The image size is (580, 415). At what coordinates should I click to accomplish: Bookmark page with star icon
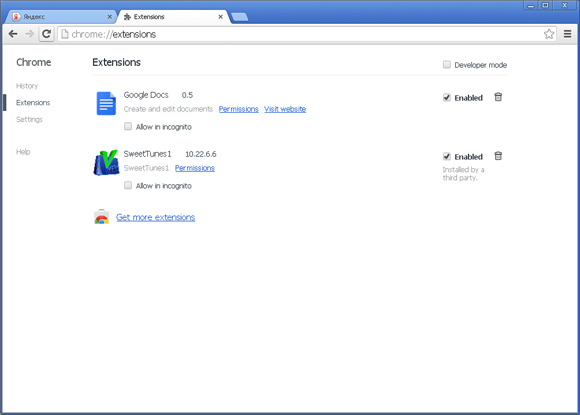(x=549, y=34)
